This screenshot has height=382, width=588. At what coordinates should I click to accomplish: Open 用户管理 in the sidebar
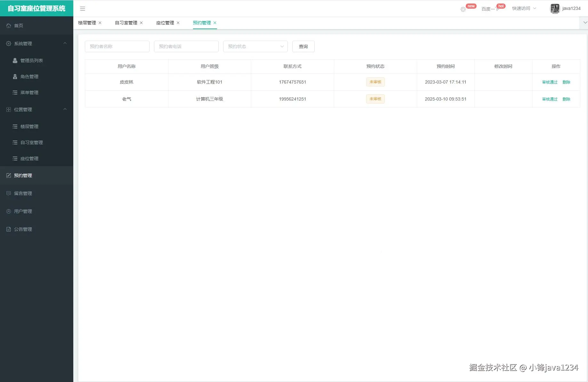coord(36,211)
